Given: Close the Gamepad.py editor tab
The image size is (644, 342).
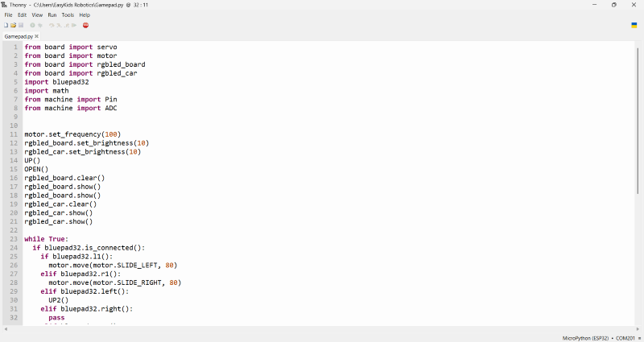Looking at the screenshot, I should tap(37, 36).
